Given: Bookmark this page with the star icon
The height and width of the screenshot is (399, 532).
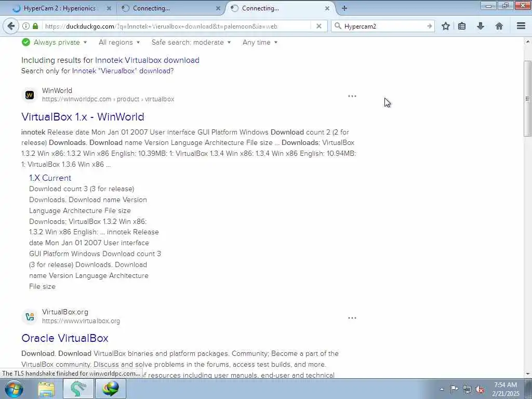Looking at the screenshot, I should pyautogui.click(x=445, y=26).
